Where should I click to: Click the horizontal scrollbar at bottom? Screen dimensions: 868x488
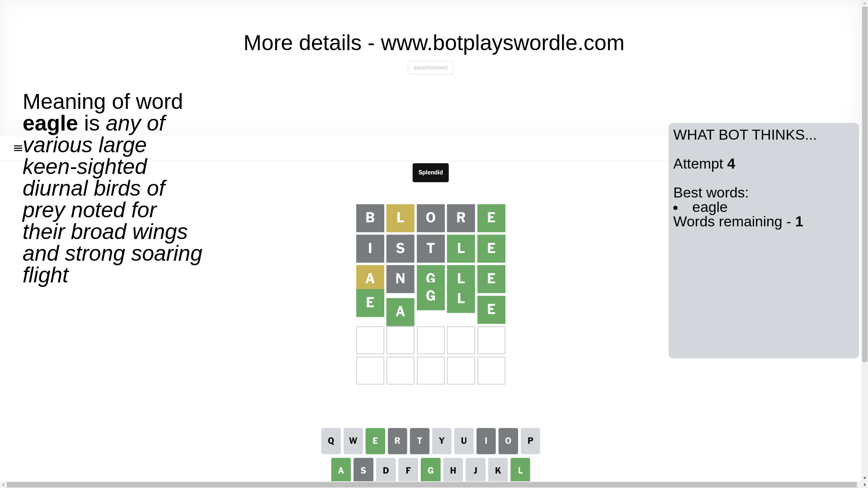(x=429, y=485)
